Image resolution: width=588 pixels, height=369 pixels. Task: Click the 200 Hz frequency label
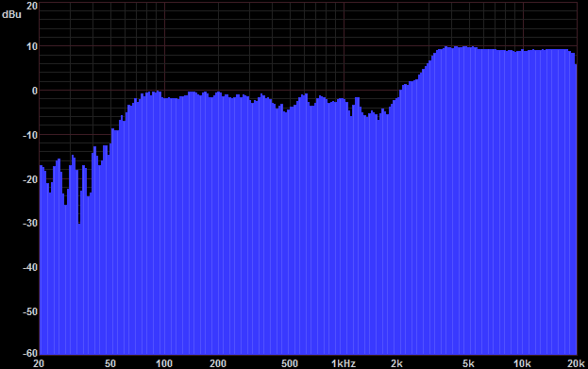pos(218,363)
